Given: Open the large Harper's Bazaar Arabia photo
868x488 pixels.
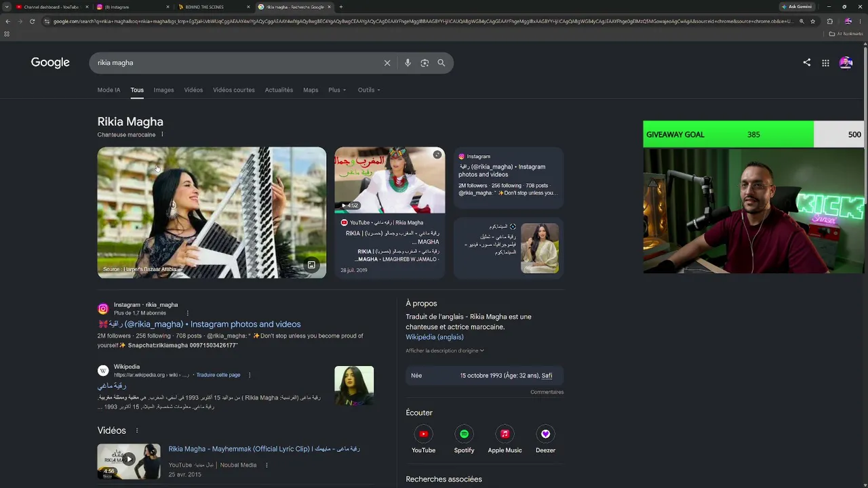Looking at the screenshot, I should click(212, 213).
